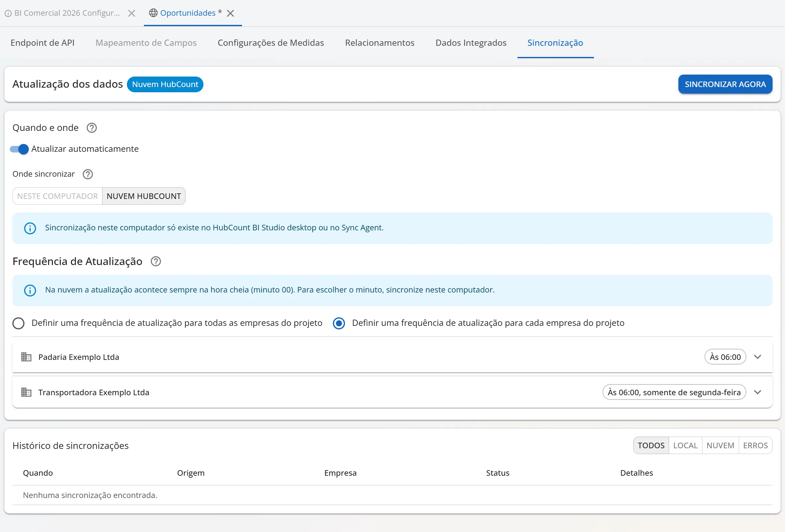
Task: Filter history by LOCAL
Action: click(685, 446)
